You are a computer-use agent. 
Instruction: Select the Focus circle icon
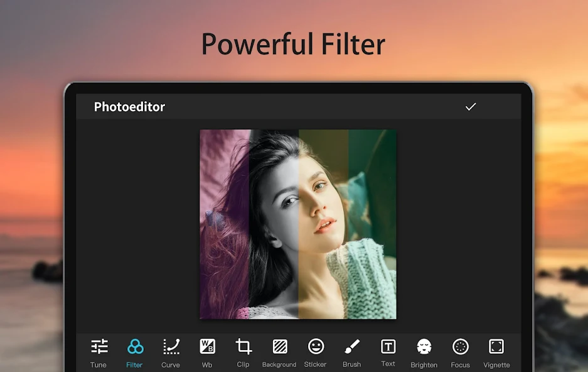tap(461, 346)
